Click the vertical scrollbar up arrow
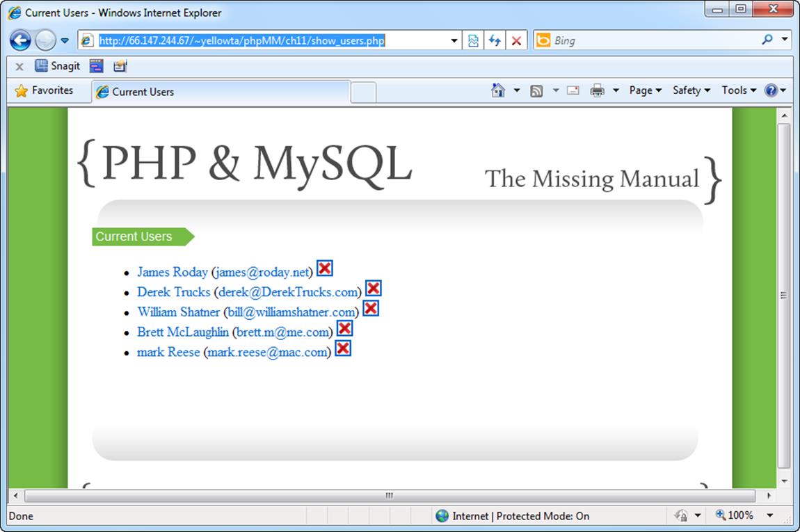Image resolution: width=800 pixels, height=532 pixels. (x=784, y=115)
